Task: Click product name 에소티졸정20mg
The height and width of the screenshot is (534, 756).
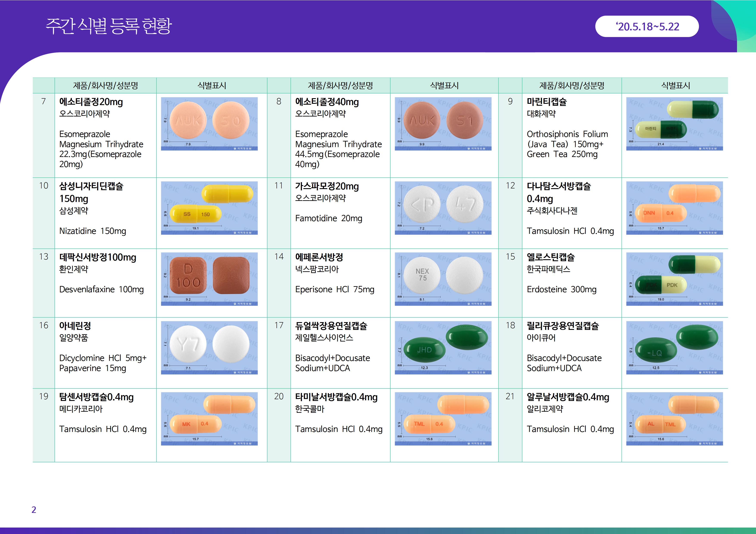Action: [x=91, y=102]
